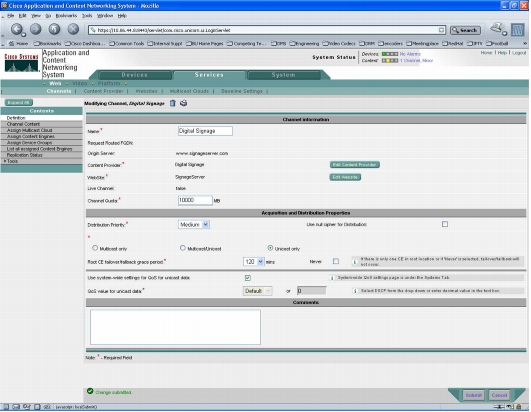
Task: Open Composer icon in status bar
Action: [26, 407]
